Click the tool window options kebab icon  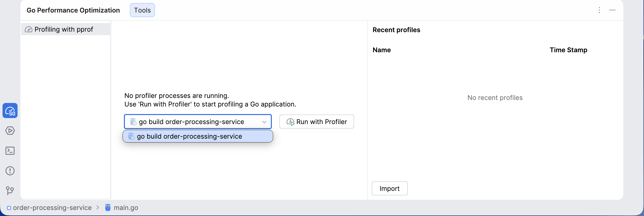click(599, 10)
